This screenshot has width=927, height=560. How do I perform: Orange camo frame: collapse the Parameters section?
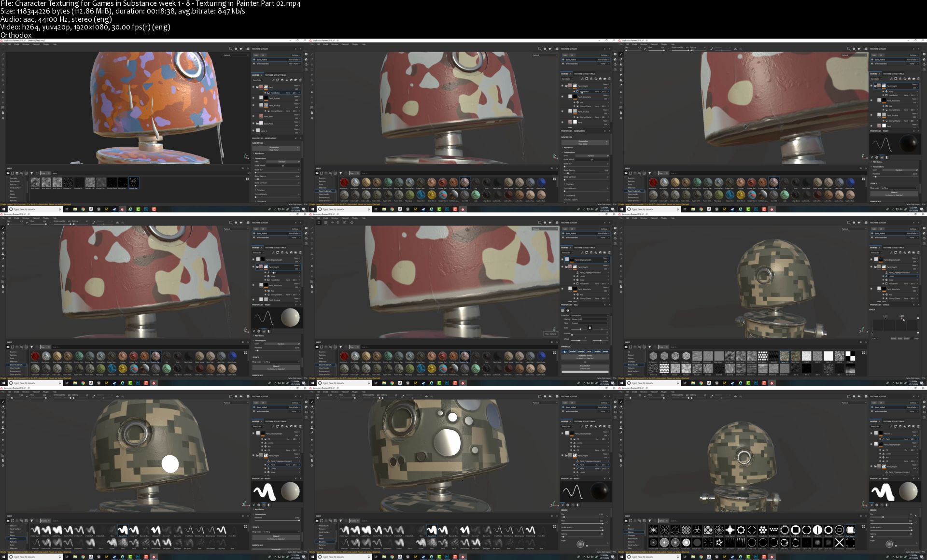pyautogui.click(x=260, y=158)
